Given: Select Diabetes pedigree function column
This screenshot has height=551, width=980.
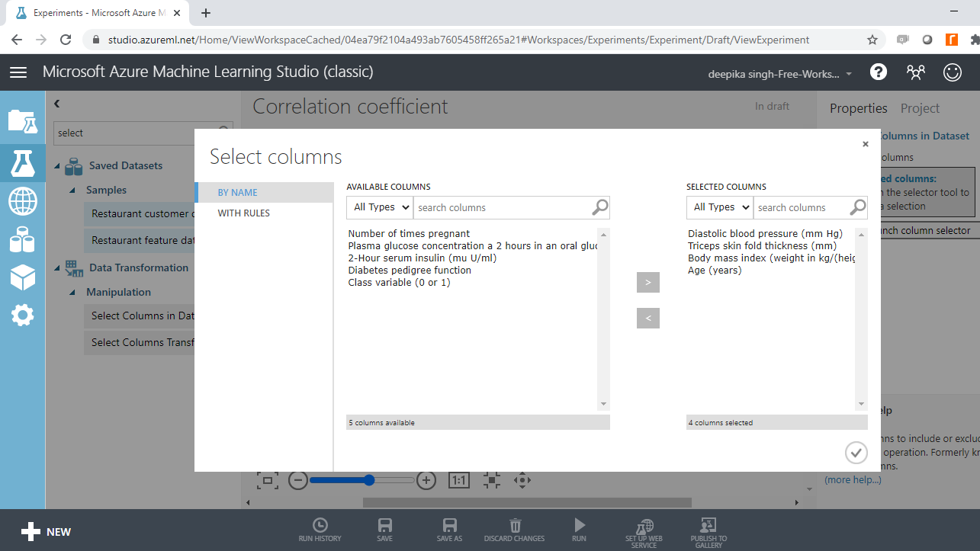Looking at the screenshot, I should point(410,271).
